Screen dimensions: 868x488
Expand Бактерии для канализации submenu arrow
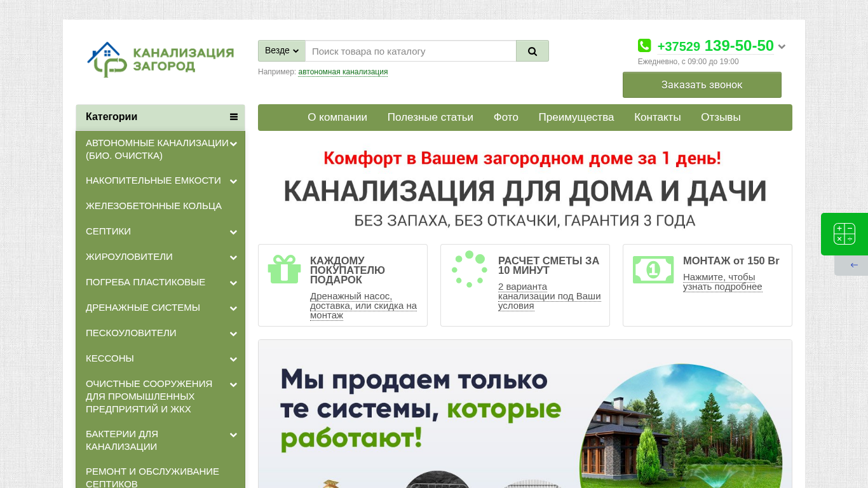234,435
